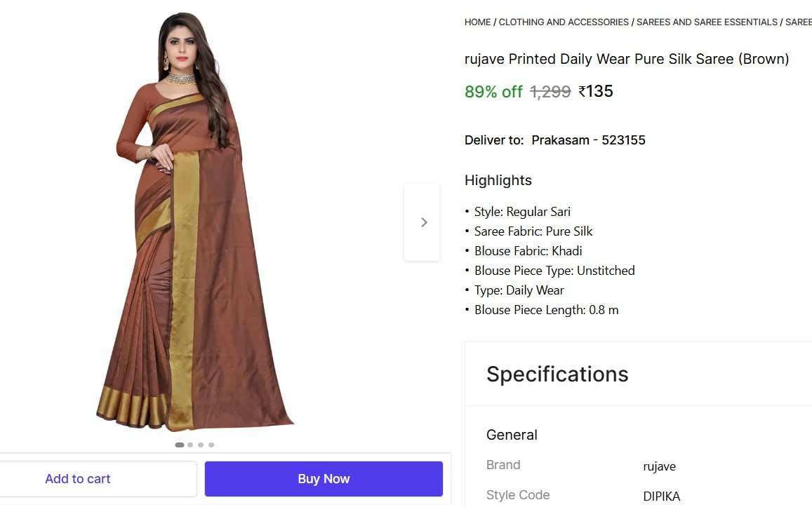
Task: Change delivery location Prakasam - 523155
Action: (x=588, y=140)
